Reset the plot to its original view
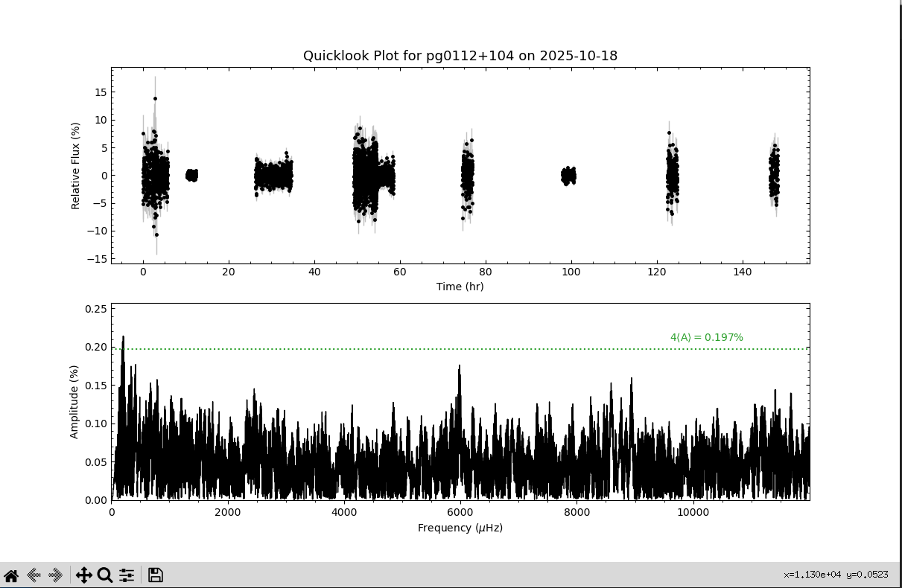The height and width of the screenshot is (588, 902). point(11,575)
